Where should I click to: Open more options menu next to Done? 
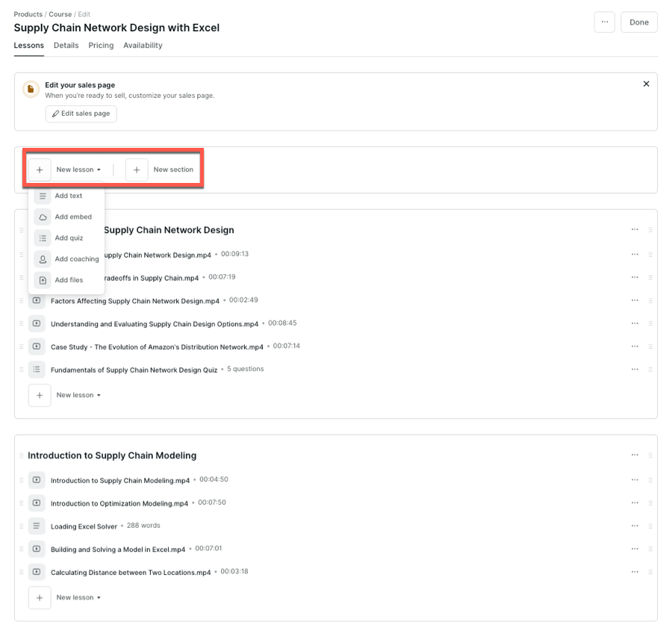point(604,22)
